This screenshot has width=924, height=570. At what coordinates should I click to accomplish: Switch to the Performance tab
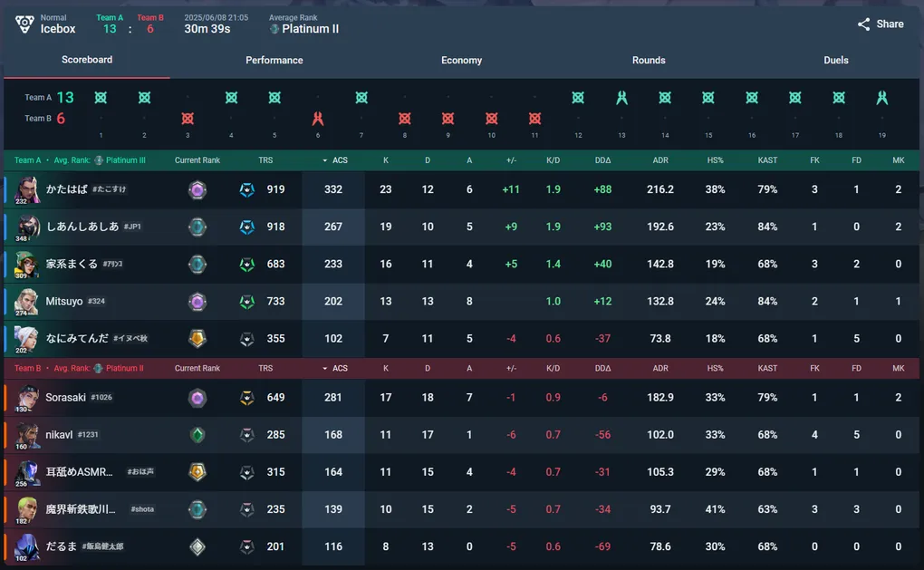[x=274, y=60]
